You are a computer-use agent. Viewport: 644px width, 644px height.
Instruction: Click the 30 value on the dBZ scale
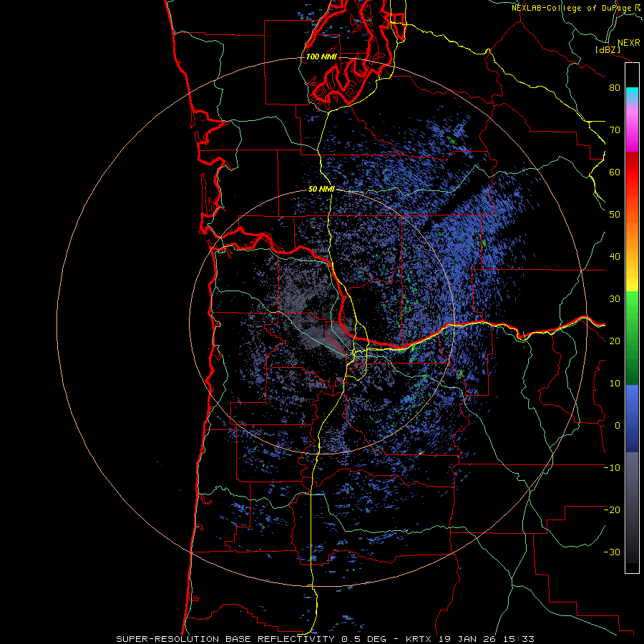point(615,298)
